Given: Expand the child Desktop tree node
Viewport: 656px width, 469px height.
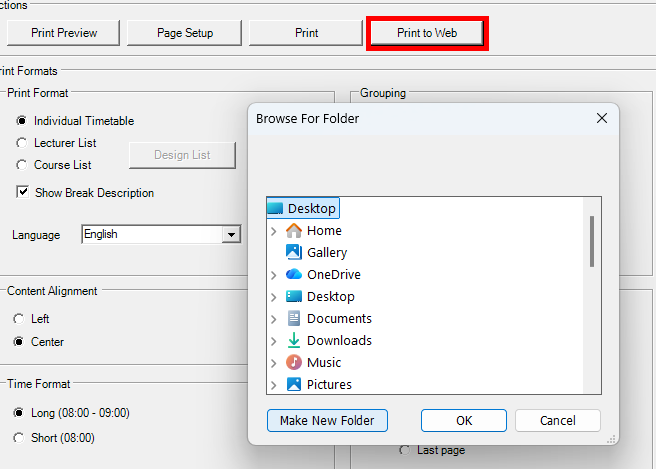Looking at the screenshot, I should point(274,297).
